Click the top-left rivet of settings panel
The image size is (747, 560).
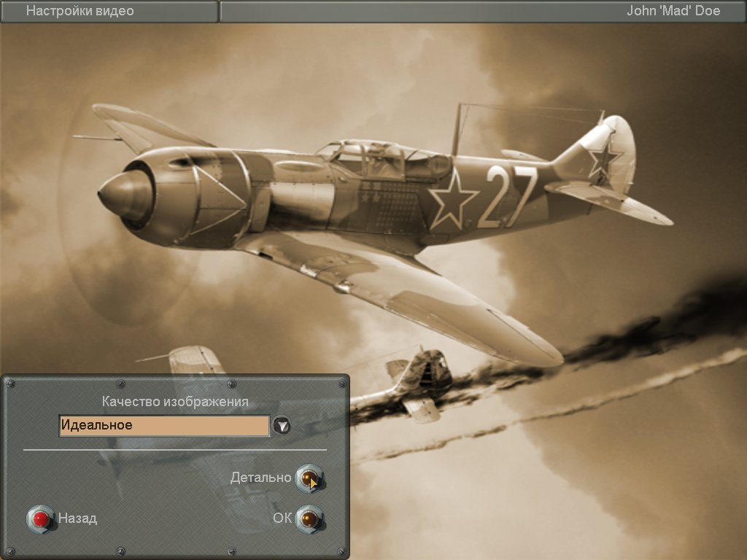[9, 384]
